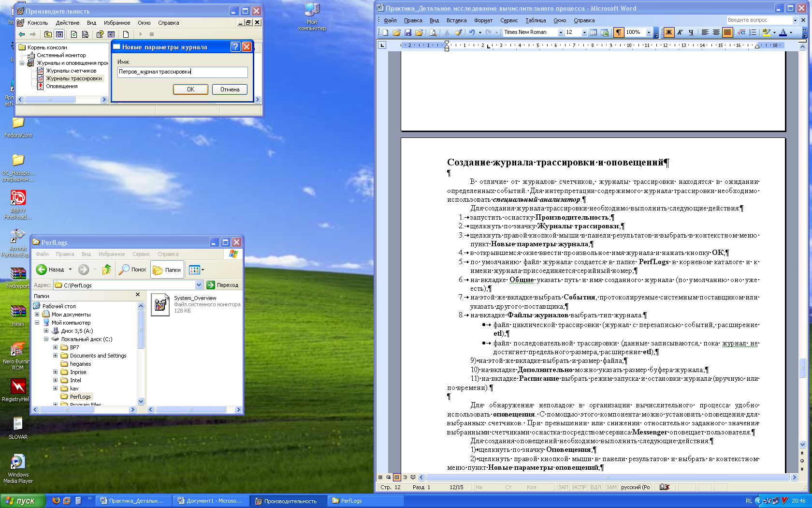812x508 pixels.
Task: Apply blue font color button
Action: (783, 32)
